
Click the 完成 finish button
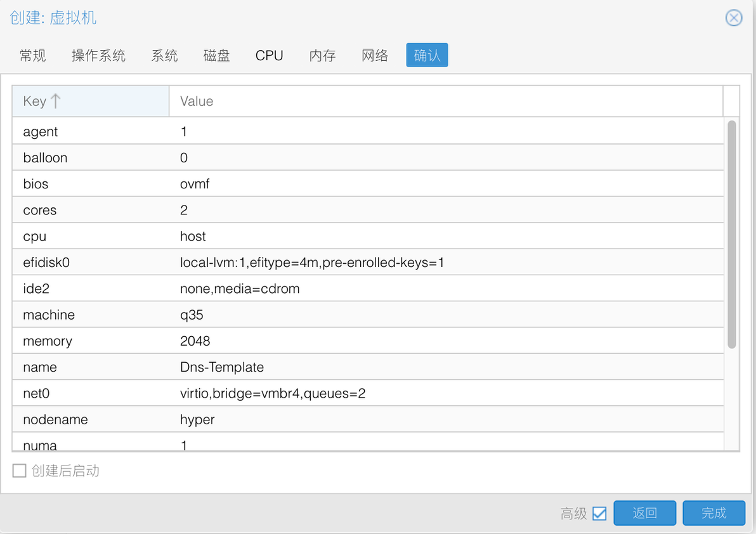714,513
